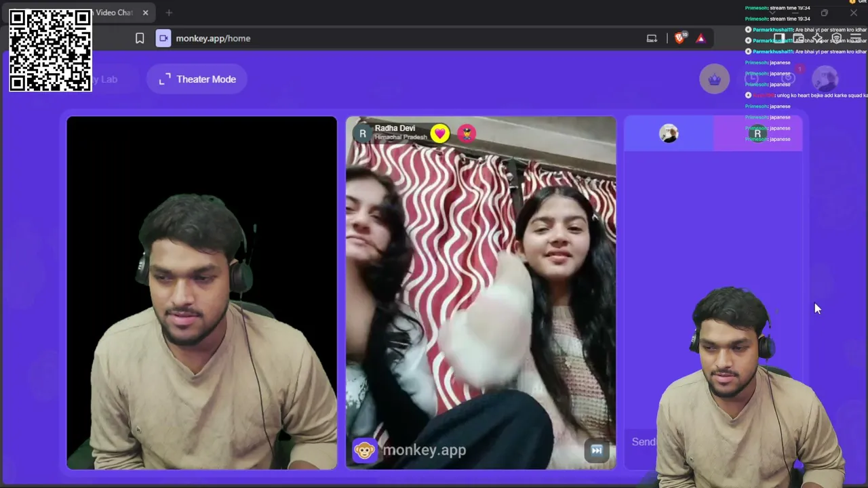Open the browser hamburger menu
868x488 pixels.
[x=855, y=39]
